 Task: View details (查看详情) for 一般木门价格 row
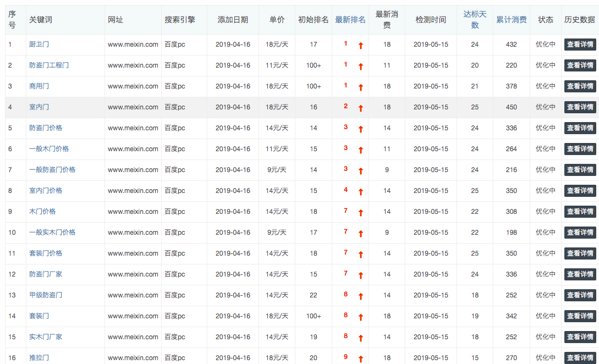pyautogui.click(x=580, y=149)
